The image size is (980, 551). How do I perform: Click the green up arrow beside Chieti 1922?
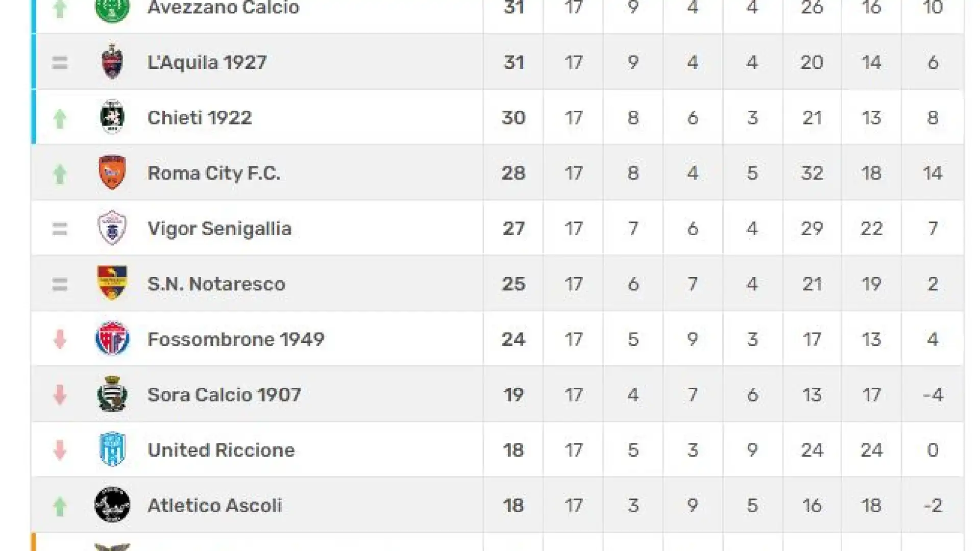click(x=60, y=119)
